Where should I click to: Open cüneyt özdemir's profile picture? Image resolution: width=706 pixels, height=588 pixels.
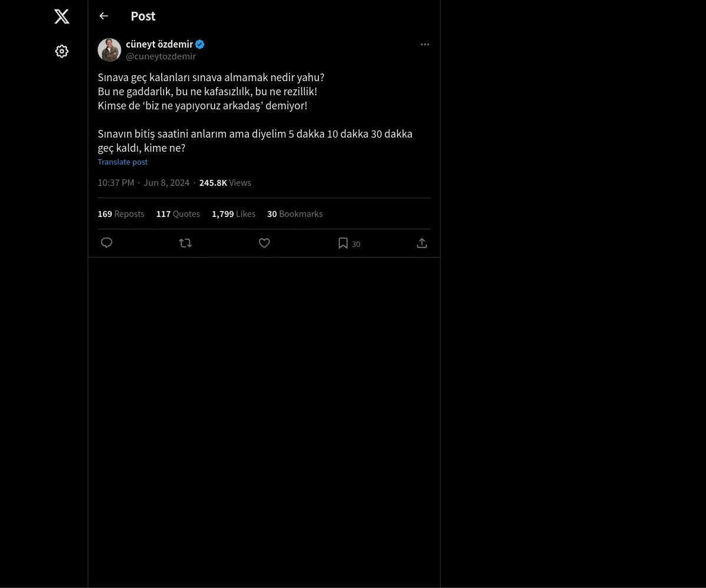click(x=109, y=50)
